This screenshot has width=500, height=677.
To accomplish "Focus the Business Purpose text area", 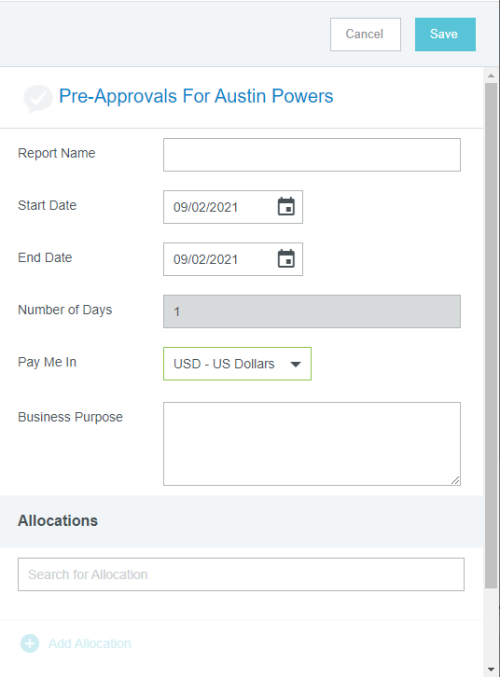I will click(x=312, y=444).
